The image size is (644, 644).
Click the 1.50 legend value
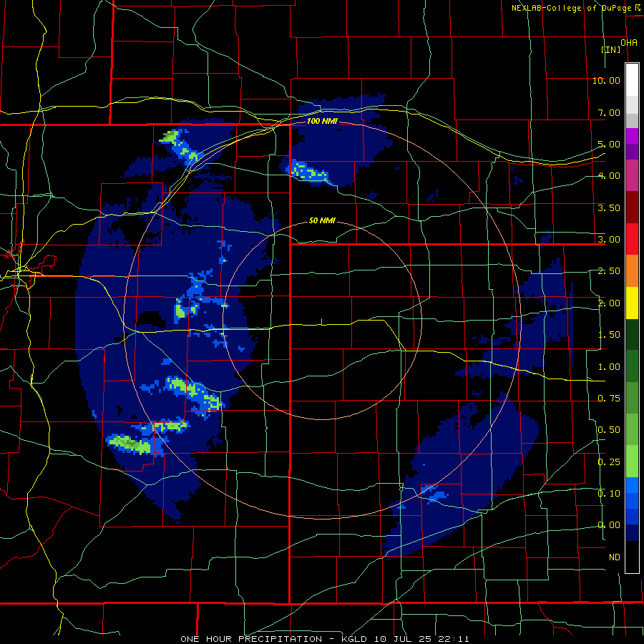coord(609,335)
